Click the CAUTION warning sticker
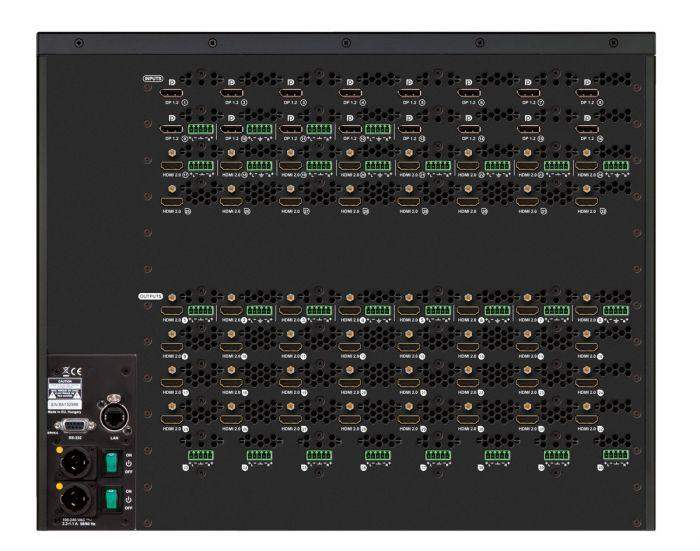The height and width of the screenshot is (551, 700). coord(65,388)
